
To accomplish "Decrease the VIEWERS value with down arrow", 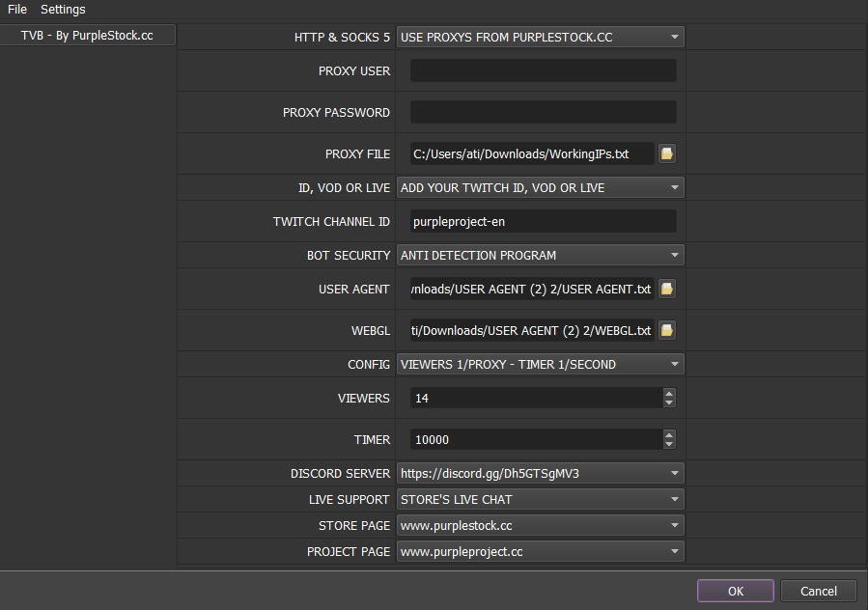I will pos(669,402).
